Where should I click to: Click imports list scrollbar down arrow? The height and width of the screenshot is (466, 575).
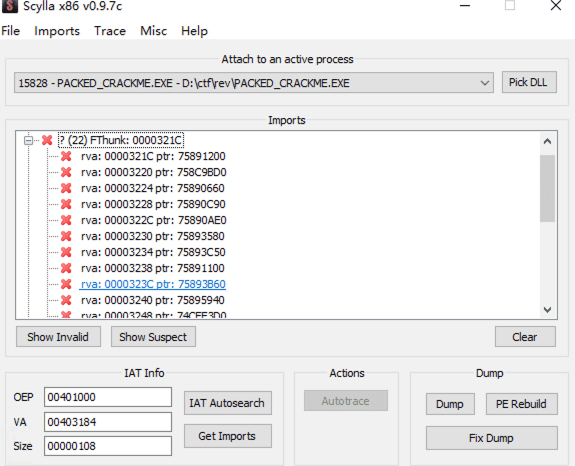click(547, 310)
